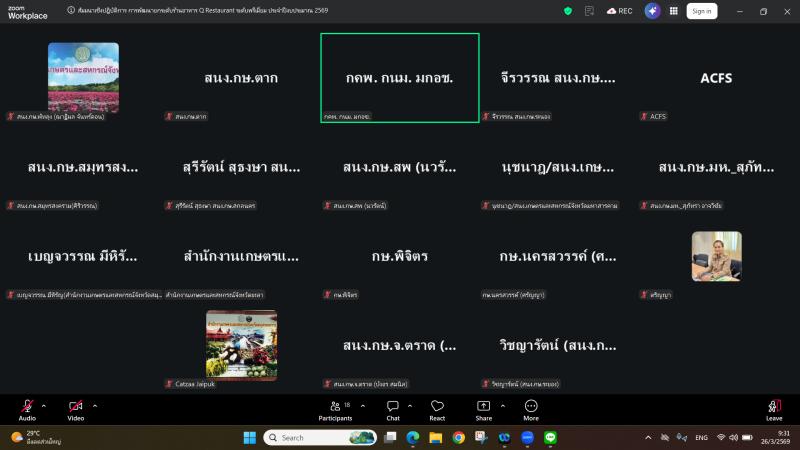Screen dimensions: 800x450
Task: Click the green encryption shield icon
Action: coord(568,10)
